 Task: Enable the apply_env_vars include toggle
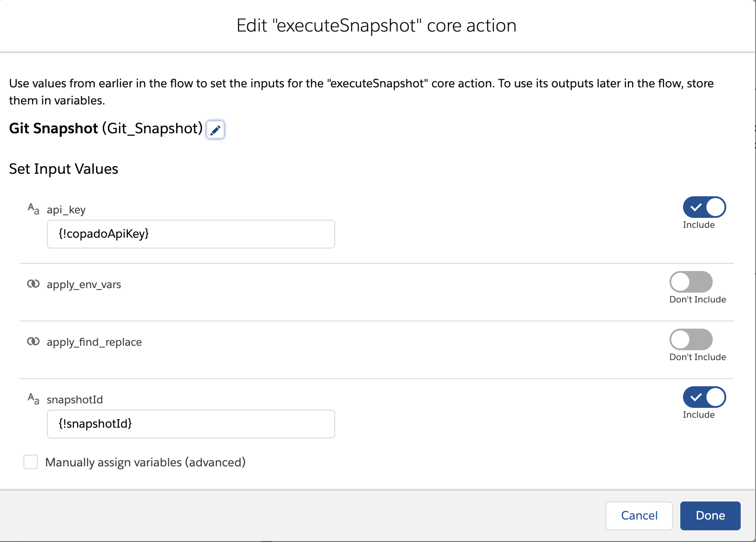tap(691, 282)
